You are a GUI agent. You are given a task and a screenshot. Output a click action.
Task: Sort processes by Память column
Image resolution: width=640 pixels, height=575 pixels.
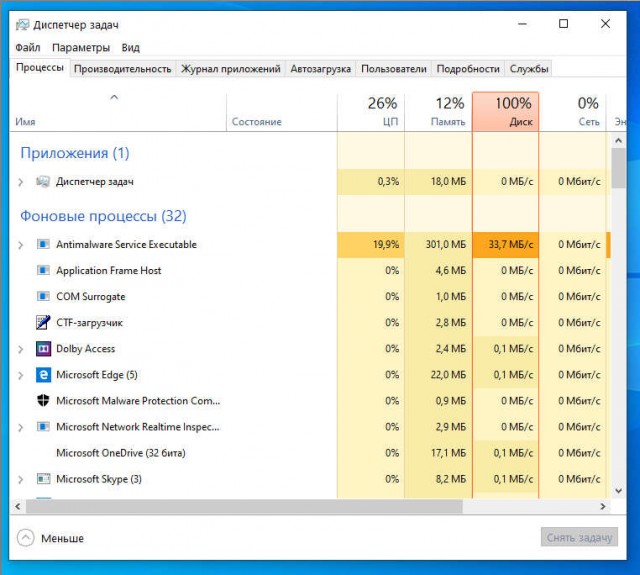click(x=438, y=111)
